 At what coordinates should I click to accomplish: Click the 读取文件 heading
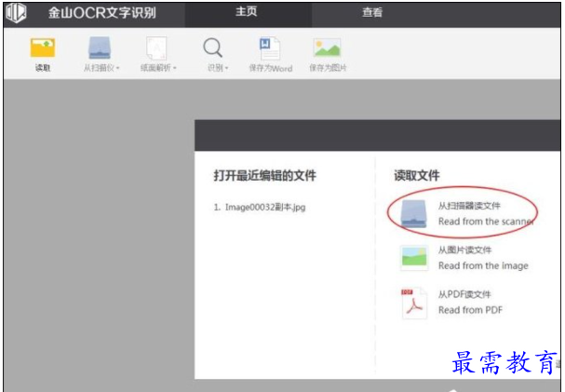[x=417, y=176]
